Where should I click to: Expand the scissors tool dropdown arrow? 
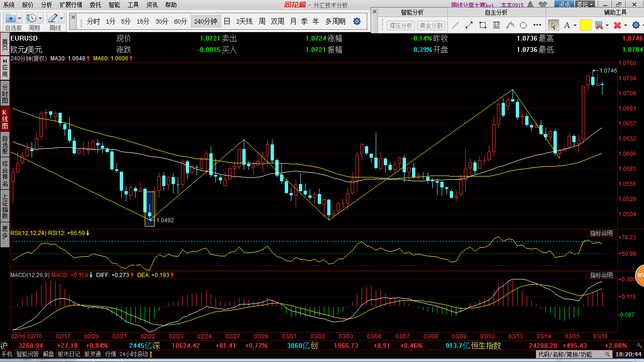tap(607, 25)
